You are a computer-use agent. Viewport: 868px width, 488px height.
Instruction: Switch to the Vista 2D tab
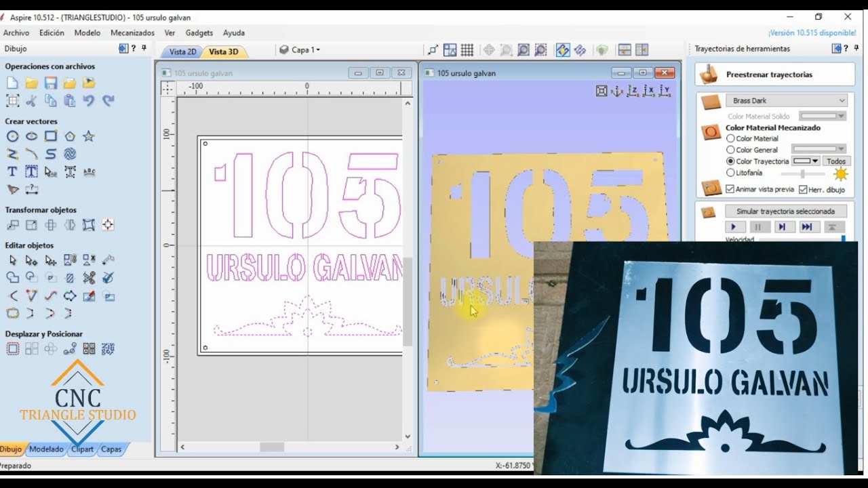point(182,52)
